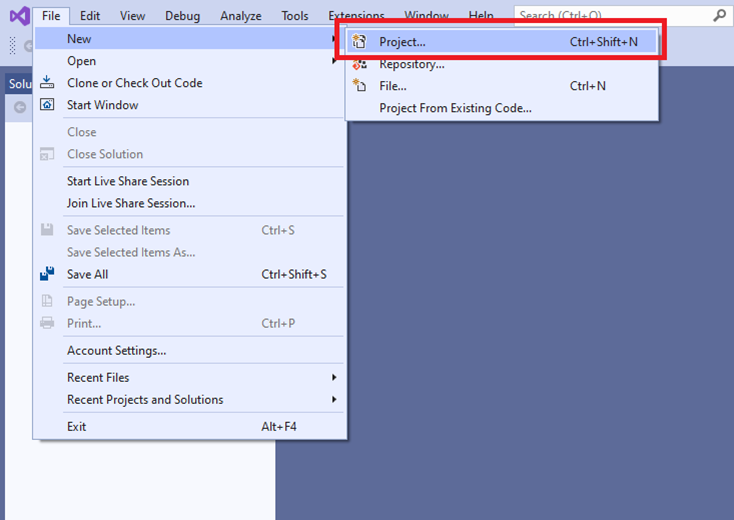Click the New File icon in submenu
The width and height of the screenshot is (734, 520).
click(360, 86)
